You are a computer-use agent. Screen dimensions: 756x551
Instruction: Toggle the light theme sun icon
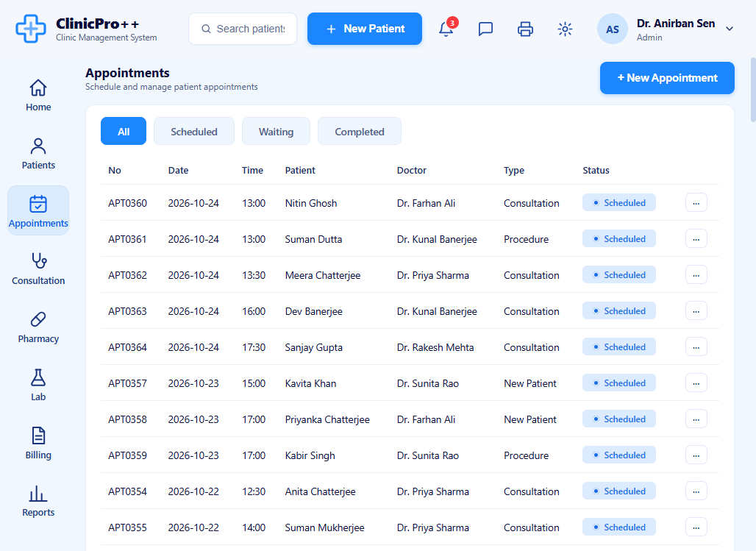coord(565,29)
